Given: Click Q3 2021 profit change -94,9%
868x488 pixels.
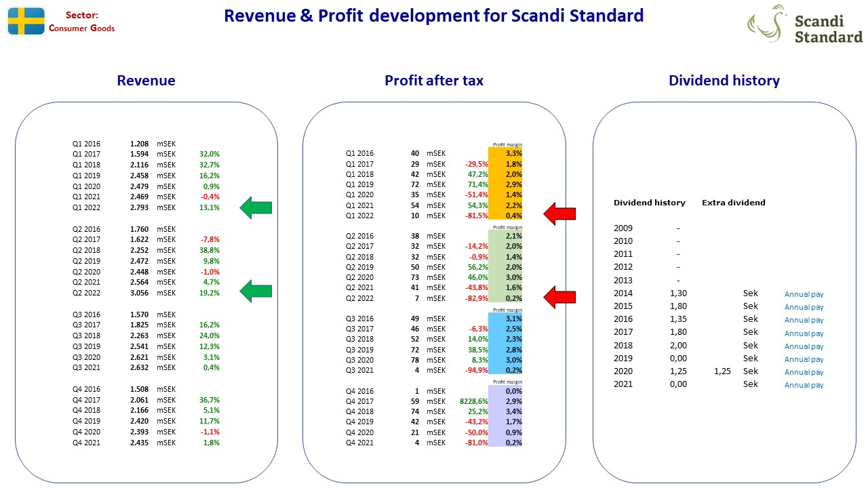Looking at the screenshot, I should tap(476, 370).
